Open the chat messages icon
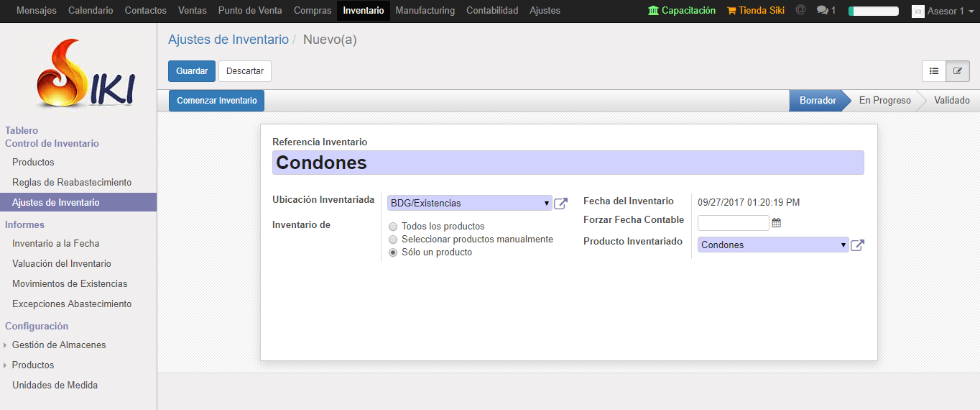 826,11
